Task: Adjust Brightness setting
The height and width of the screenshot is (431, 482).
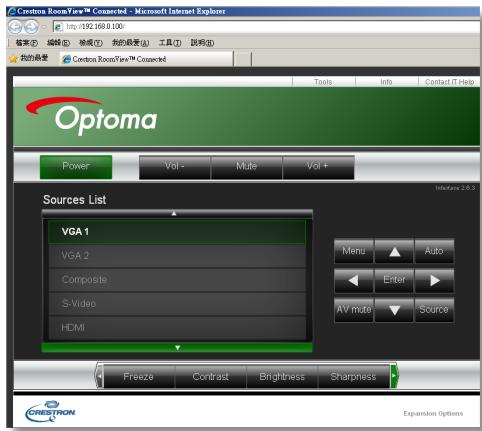Action: click(x=282, y=377)
